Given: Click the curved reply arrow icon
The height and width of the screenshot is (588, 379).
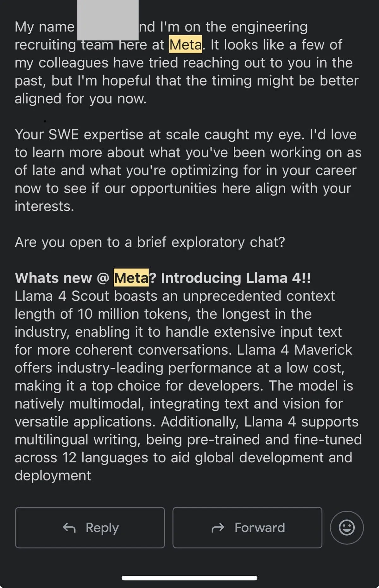Looking at the screenshot, I should point(69,527).
